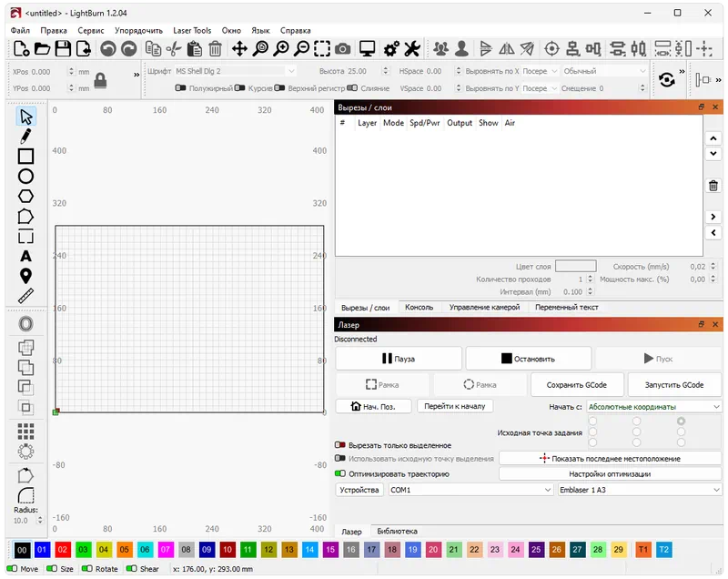Toggle Курсив italic switch
Viewport: 728px width, 579px height.
click(x=240, y=88)
